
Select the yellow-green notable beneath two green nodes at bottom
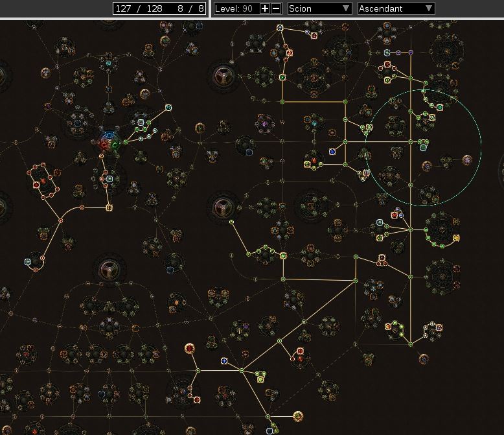(260, 379)
